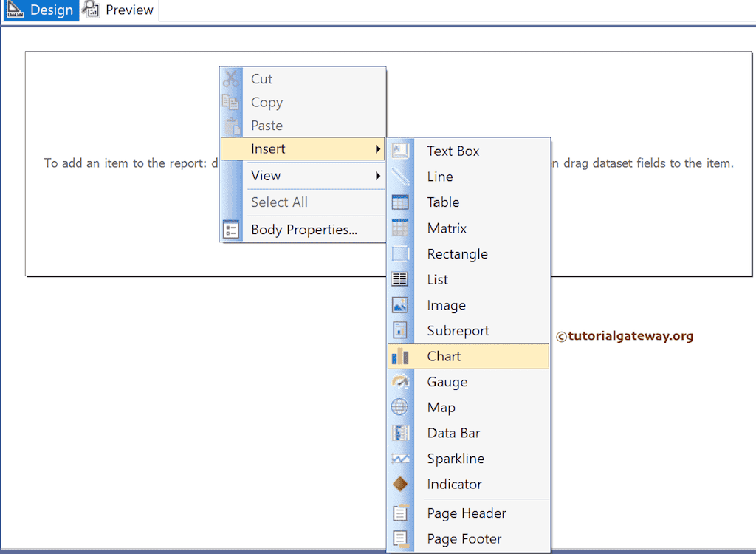
Task: Choose Select All from the menu
Action: tap(279, 202)
